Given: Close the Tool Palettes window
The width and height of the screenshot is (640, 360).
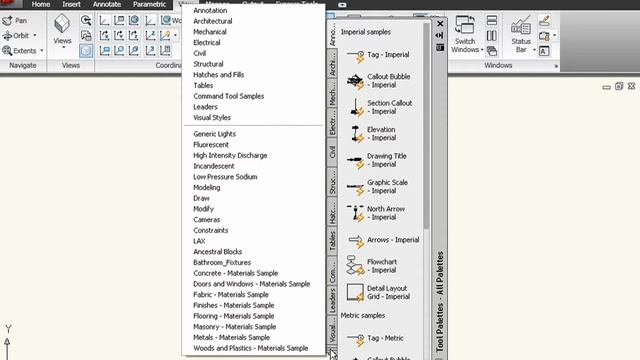Looking at the screenshot, I should pyautogui.click(x=440, y=24).
